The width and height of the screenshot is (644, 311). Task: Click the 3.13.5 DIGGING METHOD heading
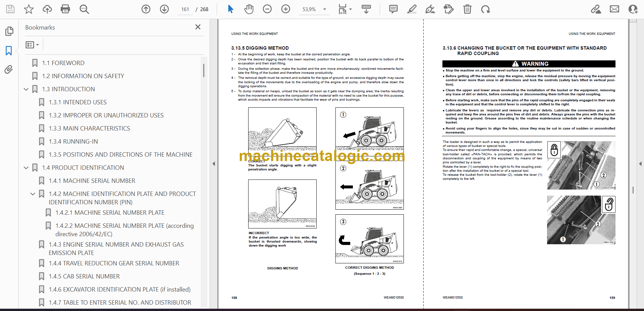click(260, 48)
